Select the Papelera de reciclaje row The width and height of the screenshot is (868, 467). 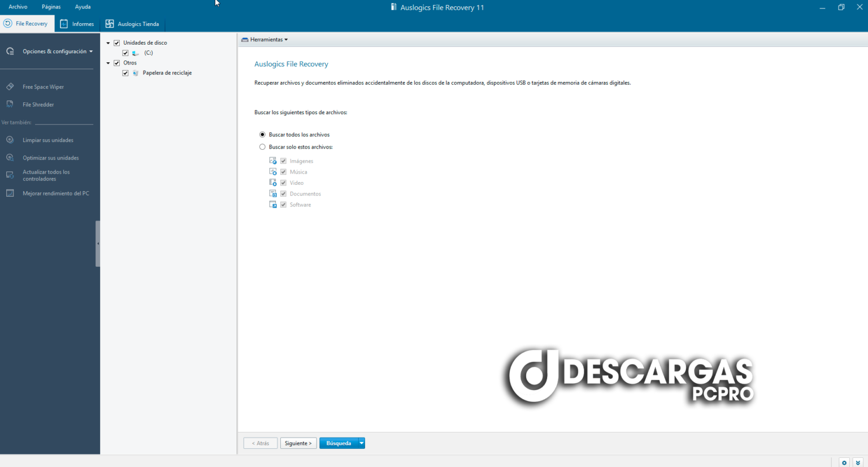(167, 73)
